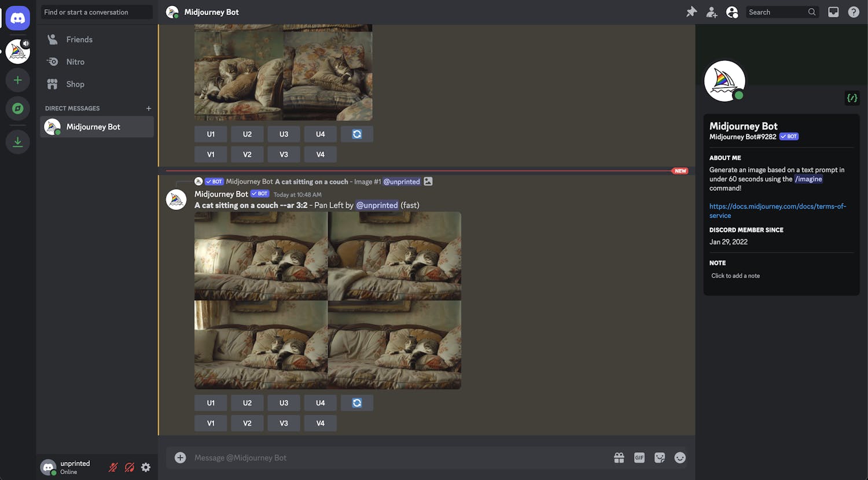Open pinned messages icon
868x480 pixels.
pyautogui.click(x=692, y=12)
